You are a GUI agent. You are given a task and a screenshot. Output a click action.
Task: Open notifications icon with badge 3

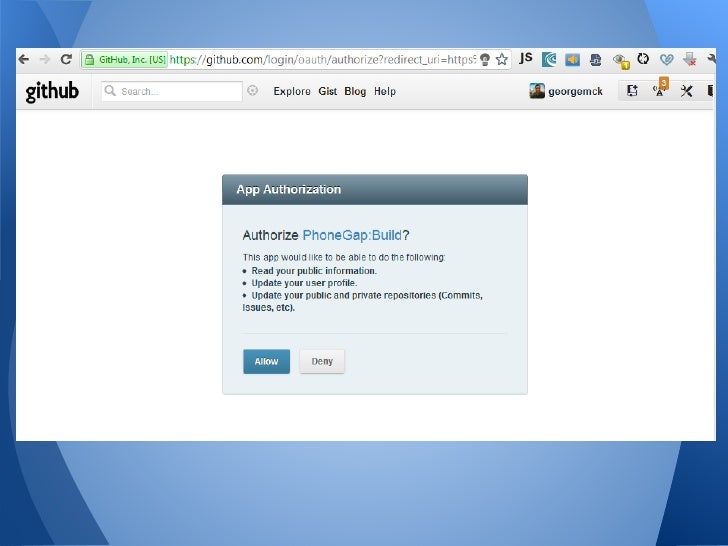(x=660, y=90)
